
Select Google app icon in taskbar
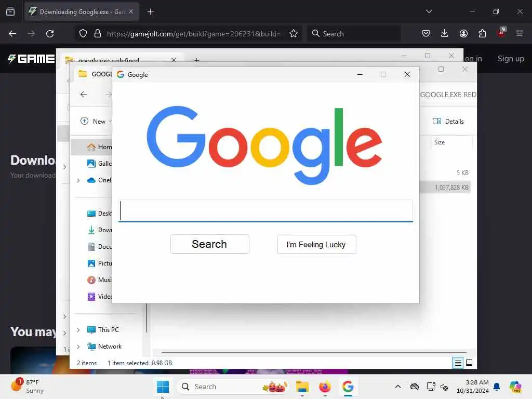[348, 387]
